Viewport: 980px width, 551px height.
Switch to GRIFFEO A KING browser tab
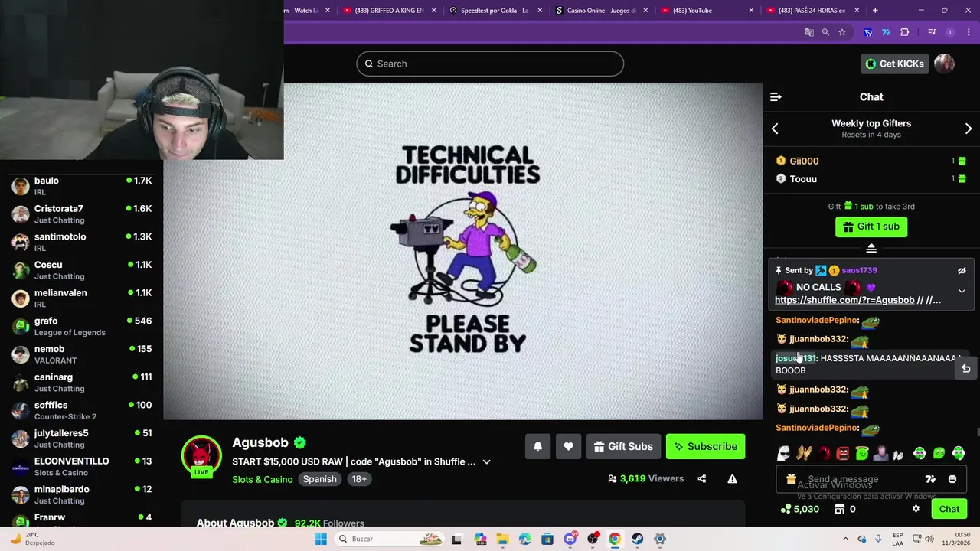[x=389, y=11]
